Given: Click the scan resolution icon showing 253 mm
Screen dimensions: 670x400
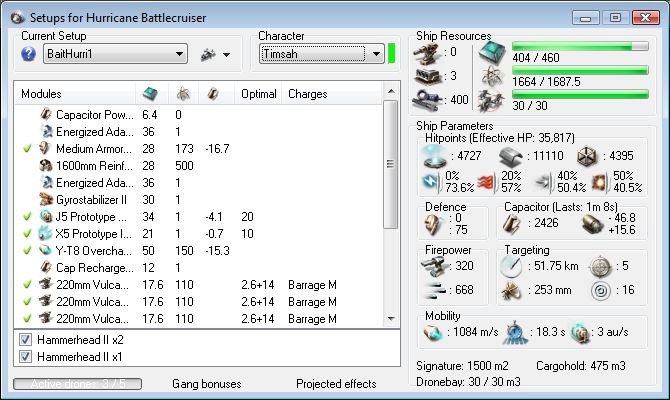Looking at the screenshot, I should 511,291.
